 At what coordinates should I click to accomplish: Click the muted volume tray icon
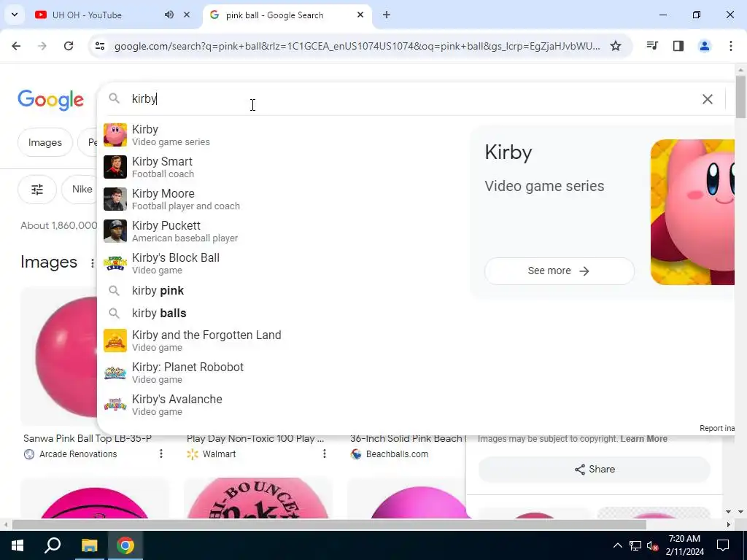[653, 545]
